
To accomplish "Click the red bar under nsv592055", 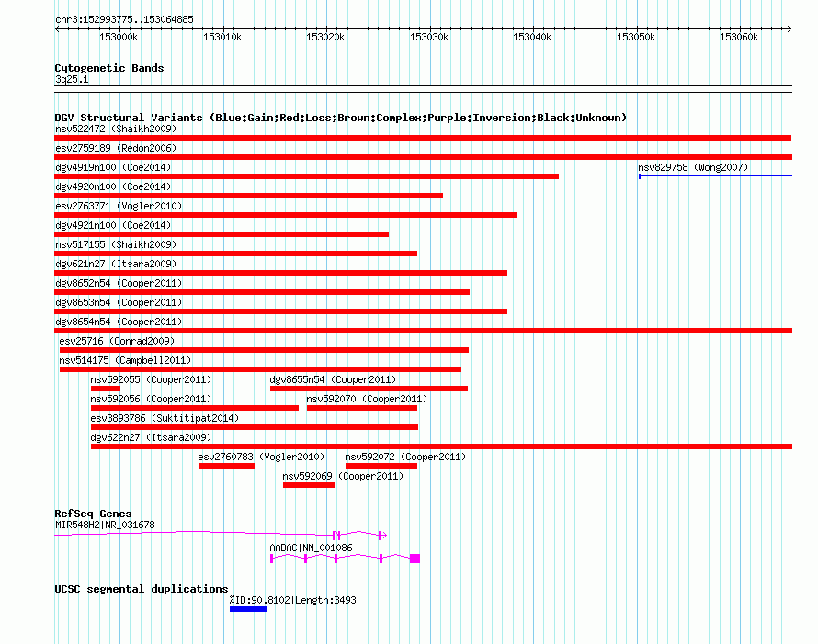I will click(106, 389).
